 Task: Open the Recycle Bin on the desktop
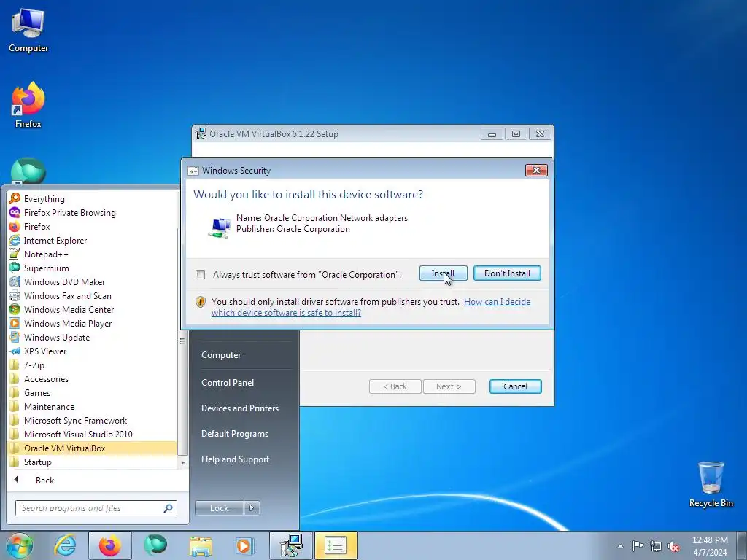pyautogui.click(x=711, y=484)
